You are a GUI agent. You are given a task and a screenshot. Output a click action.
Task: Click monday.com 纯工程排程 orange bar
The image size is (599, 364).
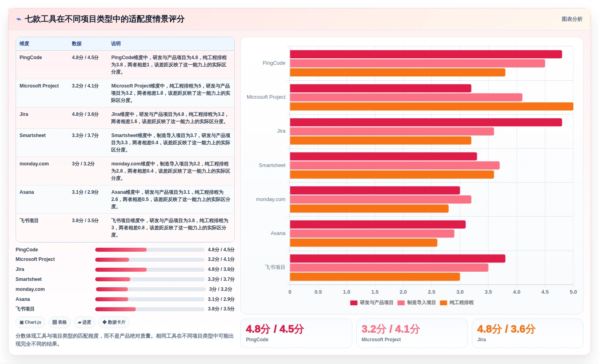coord(369,209)
